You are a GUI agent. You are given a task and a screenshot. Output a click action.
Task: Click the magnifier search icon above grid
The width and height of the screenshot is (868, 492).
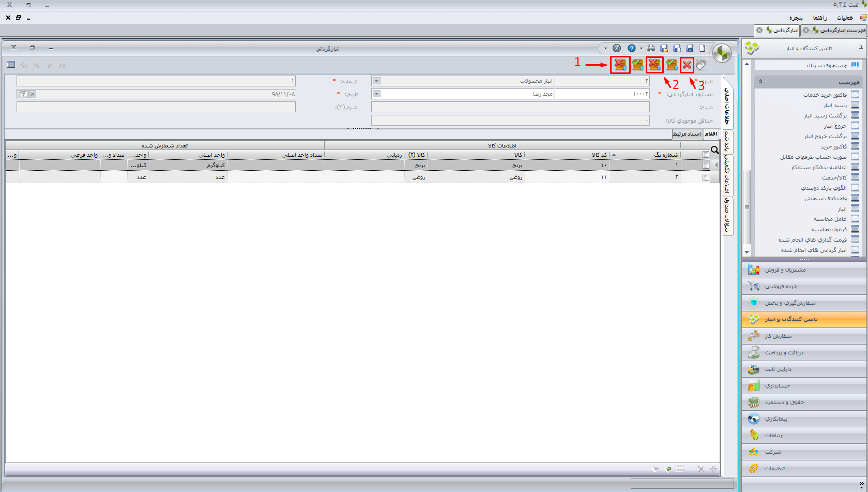pos(714,150)
